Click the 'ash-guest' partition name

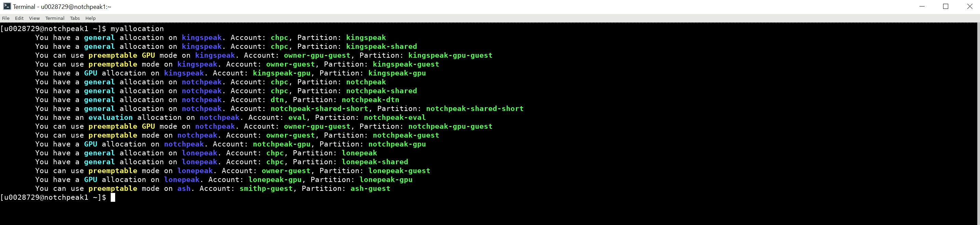pos(370,188)
